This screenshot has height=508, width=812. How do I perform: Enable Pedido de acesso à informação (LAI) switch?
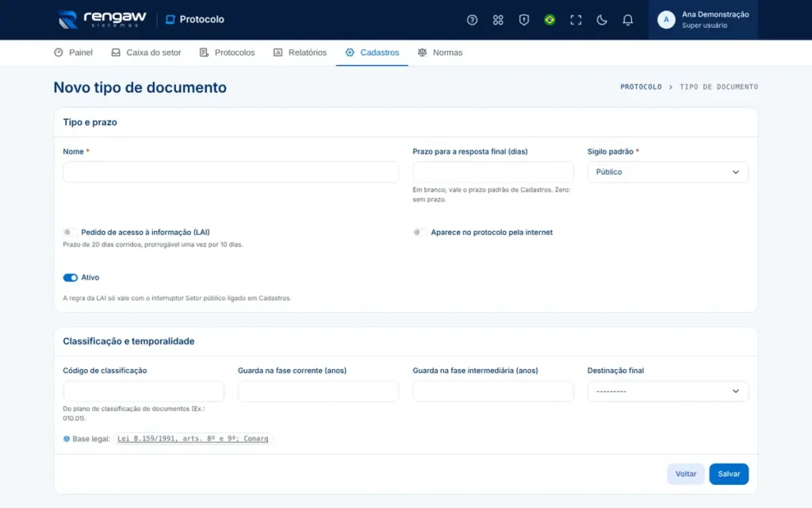pos(70,233)
